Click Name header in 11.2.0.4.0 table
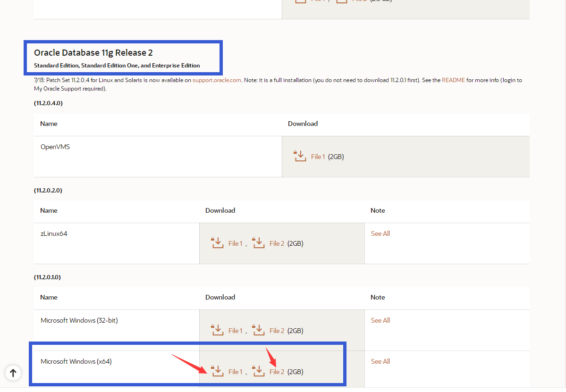The image size is (566, 392). coord(49,124)
